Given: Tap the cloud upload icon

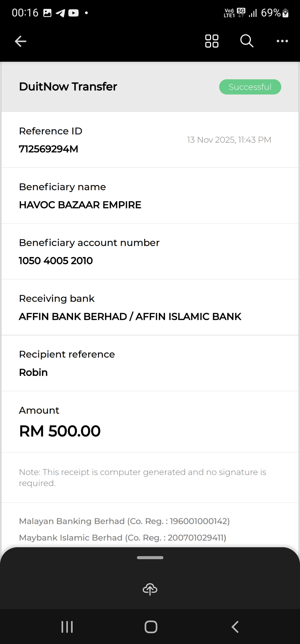Looking at the screenshot, I should (150, 589).
